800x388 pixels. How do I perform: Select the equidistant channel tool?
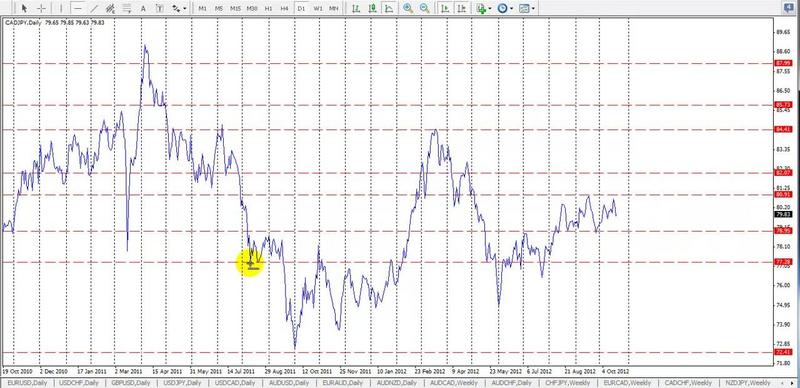[110, 8]
